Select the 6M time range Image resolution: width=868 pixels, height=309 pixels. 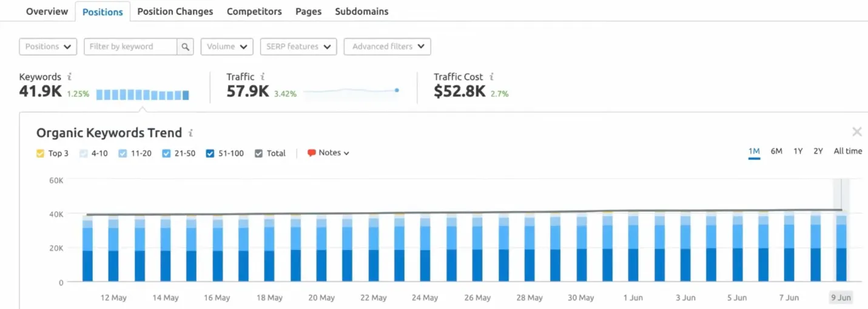pyautogui.click(x=776, y=151)
